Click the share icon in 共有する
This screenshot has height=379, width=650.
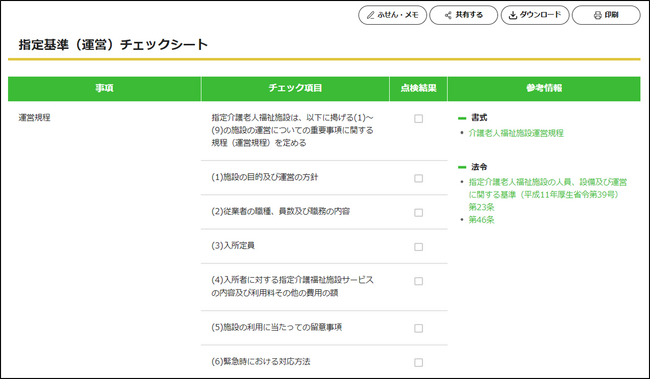click(448, 15)
